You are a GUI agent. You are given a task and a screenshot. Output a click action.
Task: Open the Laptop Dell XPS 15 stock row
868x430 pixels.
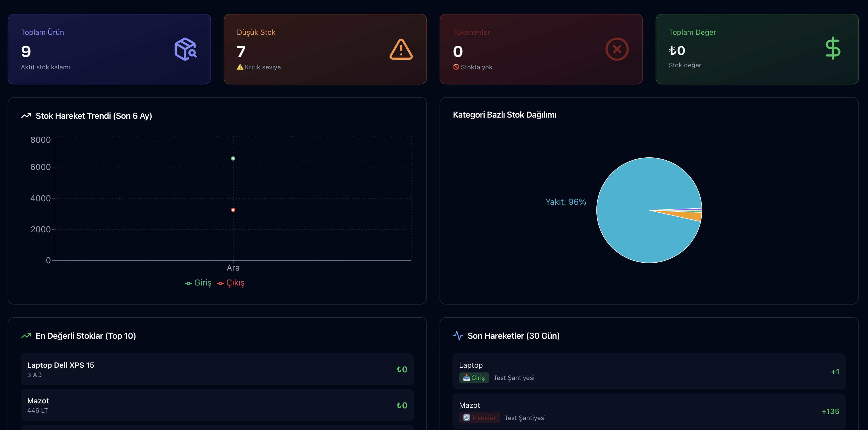coord(217,369)
